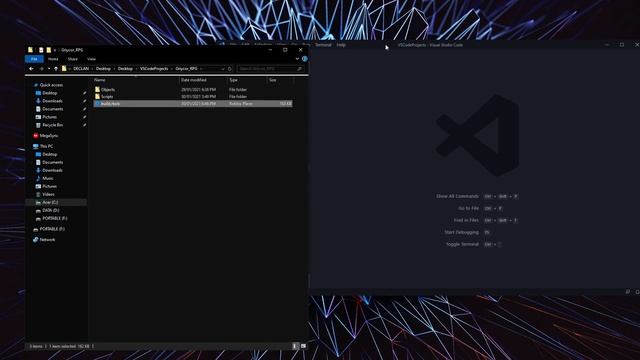Screen dimensions: 640x360
Task: Switch to Large icons view in status bar
Action: (303, 346)
